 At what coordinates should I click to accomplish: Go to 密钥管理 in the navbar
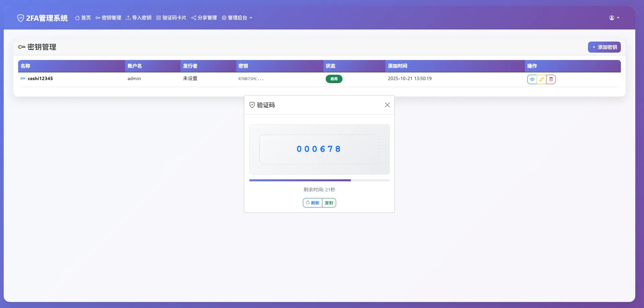pyautogui.click(x=108, y=18)
